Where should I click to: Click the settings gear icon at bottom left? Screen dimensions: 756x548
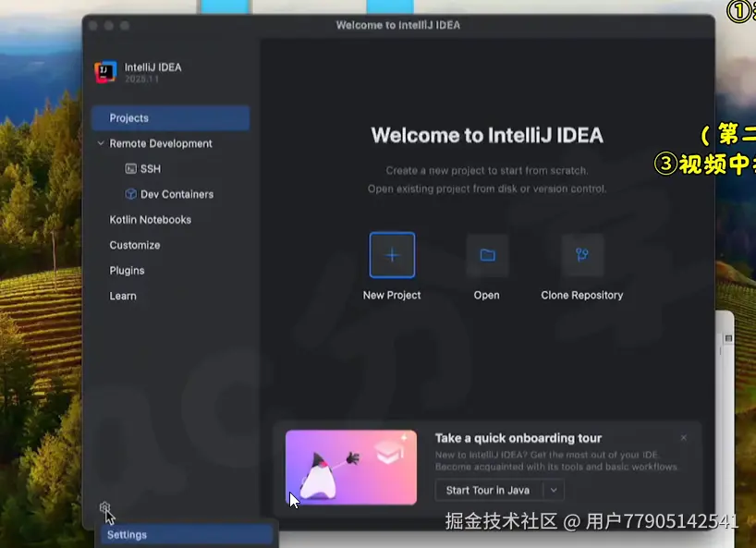(x=105, y=507)
